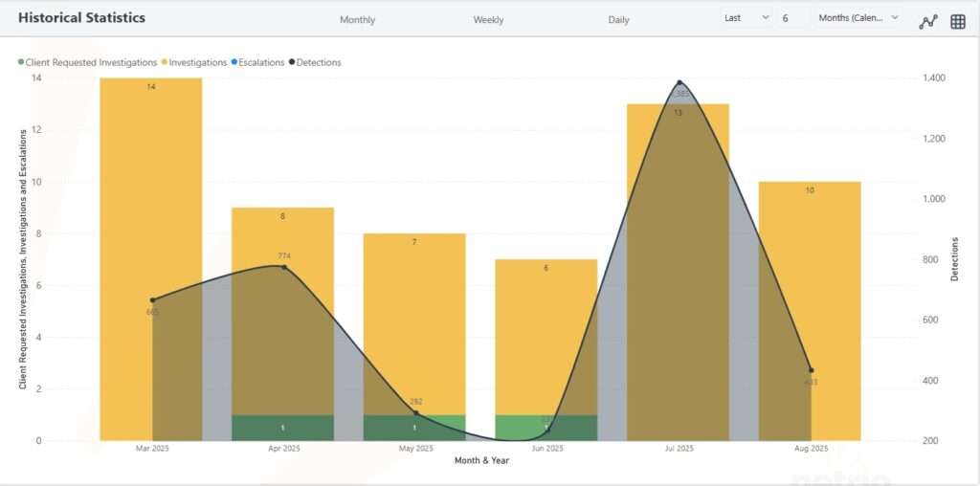Screen dimensions: 980x486
Task: Click the Jun 2025 Investigations bar labeled 6
Action: click(546, 335)
